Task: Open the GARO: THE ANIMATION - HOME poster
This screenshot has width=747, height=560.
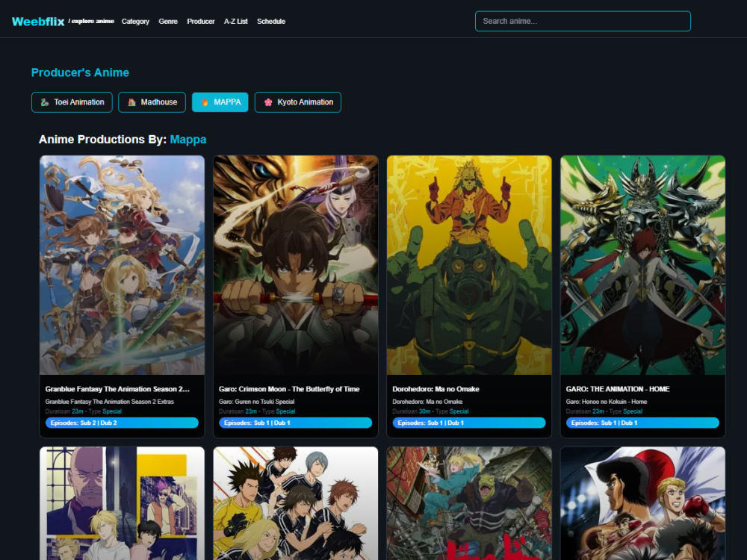Action: [642, 265]
